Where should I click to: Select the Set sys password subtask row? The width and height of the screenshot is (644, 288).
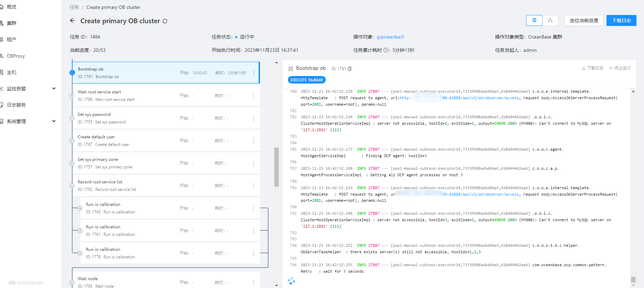(x=166, y=118)
